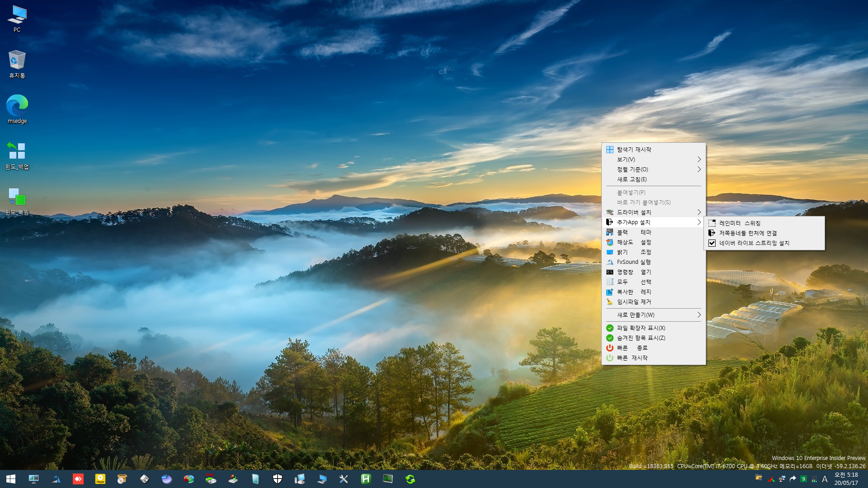Expand the 새로 만들기(W) submenu
The image size is (868, 488).
point(653,315)
